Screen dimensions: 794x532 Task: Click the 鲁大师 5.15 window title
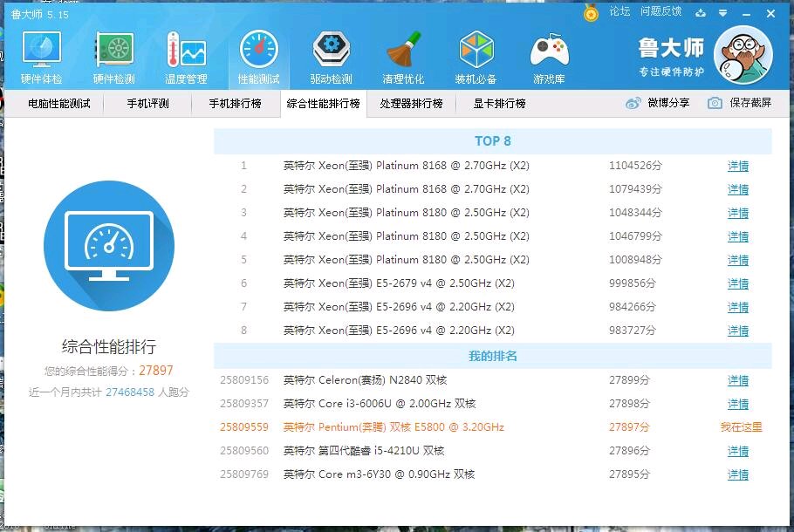(39, 15)
